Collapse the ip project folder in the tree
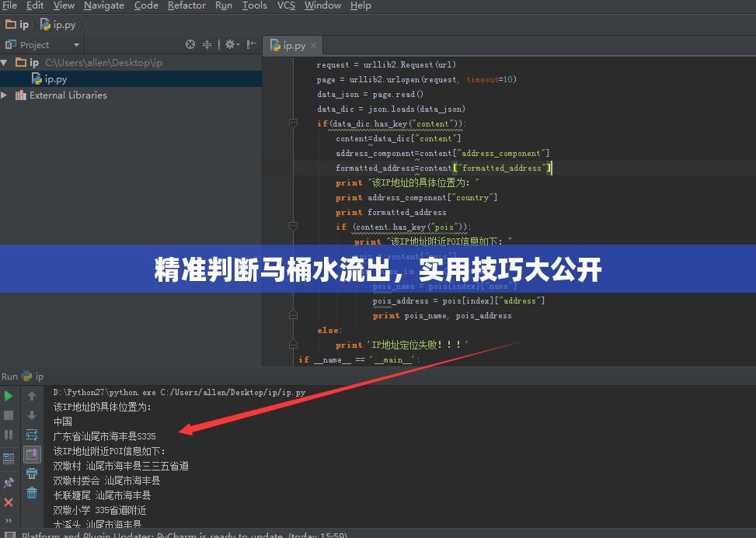This screenshot has width=756, height=538. coord(5,63)
